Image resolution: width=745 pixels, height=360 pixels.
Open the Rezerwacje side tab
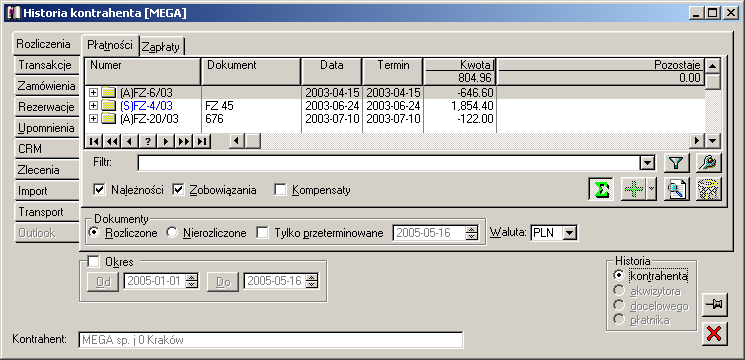pos(46,107)
